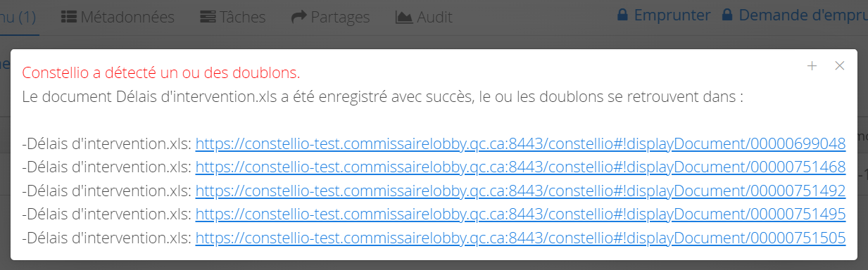868x270 pixels.
Task: Select the Partages tab label
Action: click(x=340, y=16)
